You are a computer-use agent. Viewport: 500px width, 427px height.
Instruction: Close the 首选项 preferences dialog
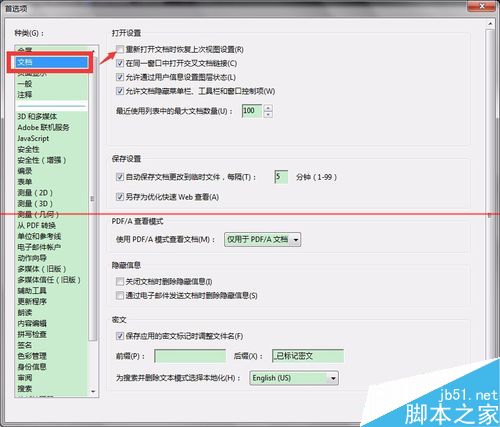(x=481, y=6)
